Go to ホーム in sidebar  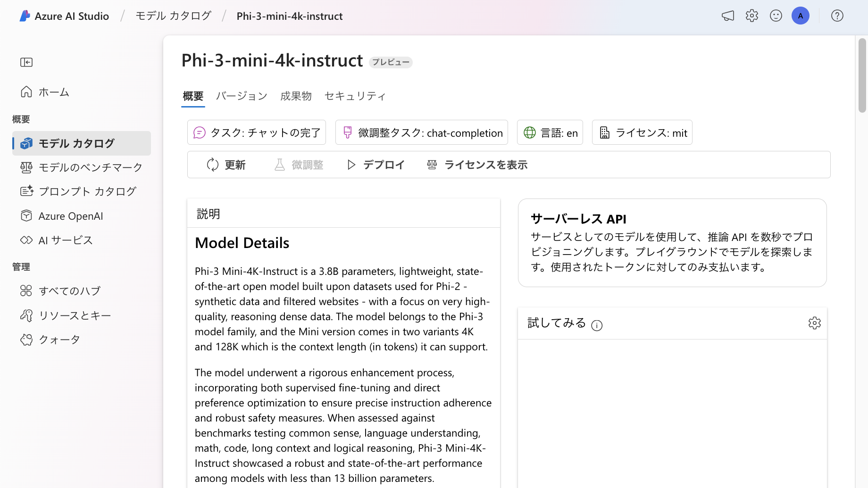coord(82,92)
